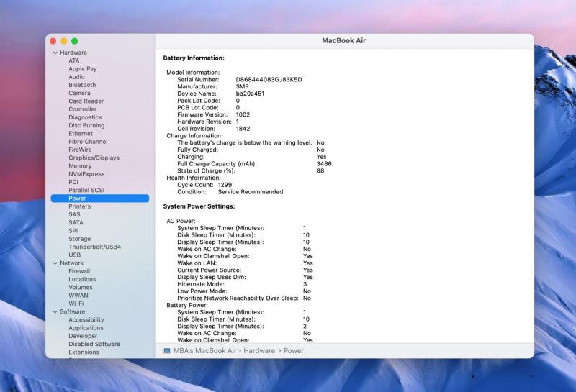The height and width of the screenshot is (392, 576).
Task: Open SATA in the sidebar
Action: click(76, 222)
